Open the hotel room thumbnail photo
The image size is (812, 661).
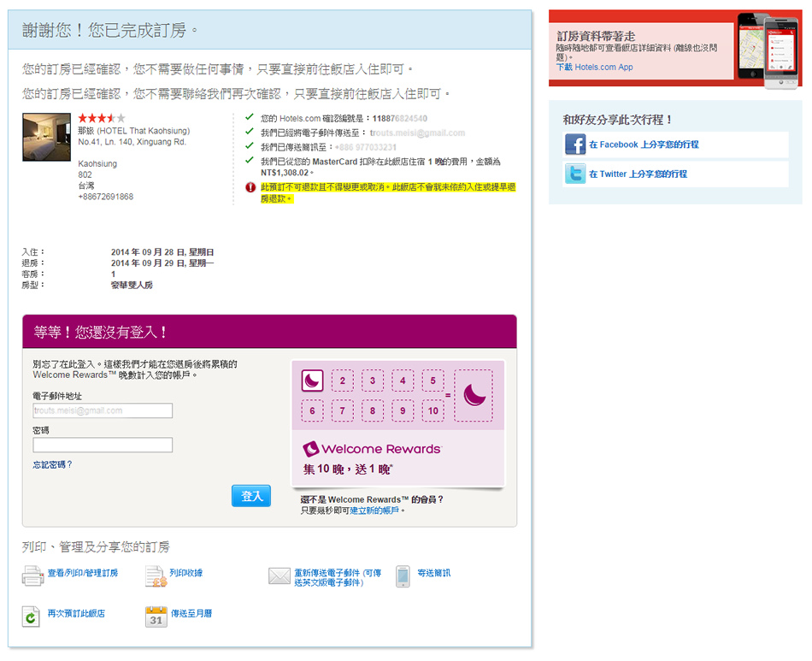click(47, 138)
